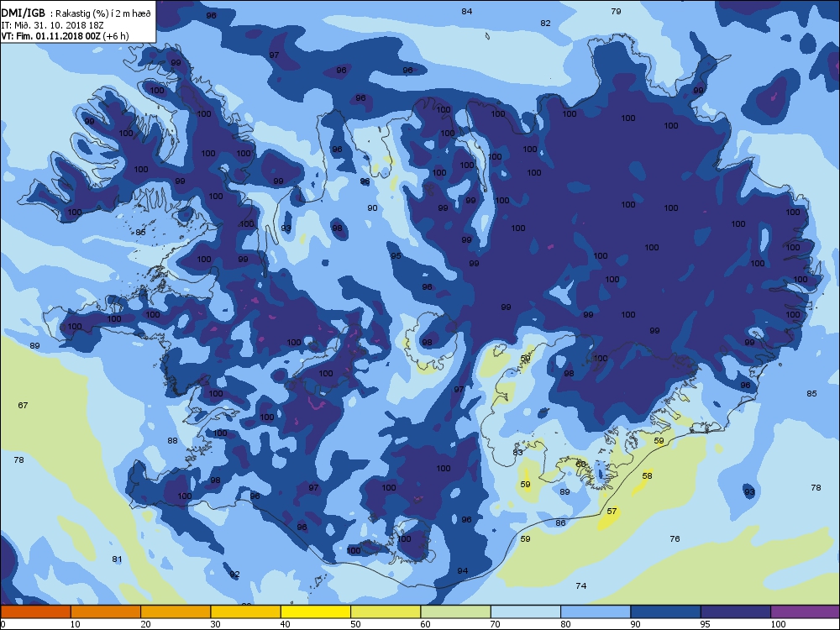Click the humidity value '82' on the map
The width and height of the screenshot is (840, 630).
(x=545, y=23)
